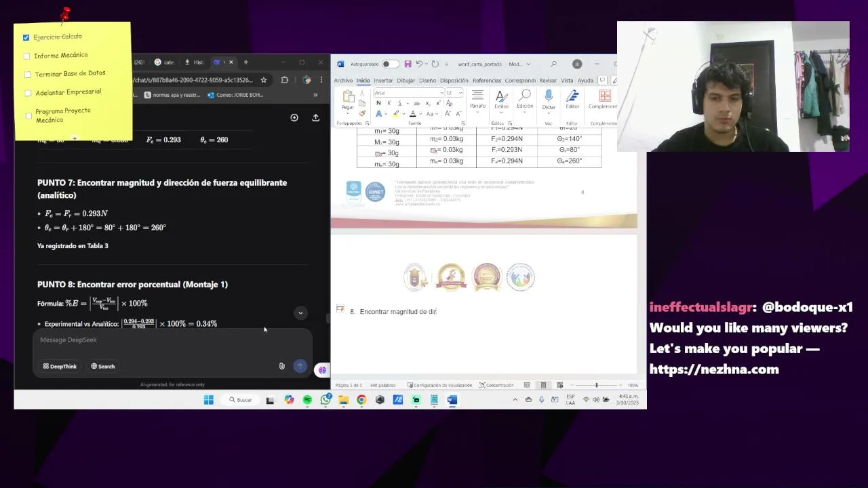
Task: Open the Editor ribbon icon
Action: click(572, 96)
